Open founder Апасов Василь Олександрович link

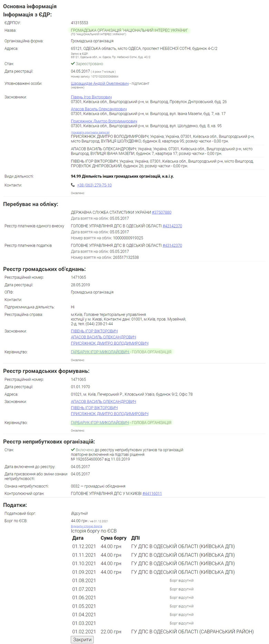99,109
